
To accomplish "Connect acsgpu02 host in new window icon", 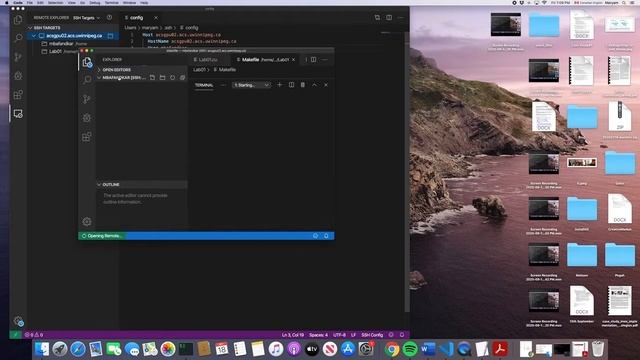I will (110, 36).
